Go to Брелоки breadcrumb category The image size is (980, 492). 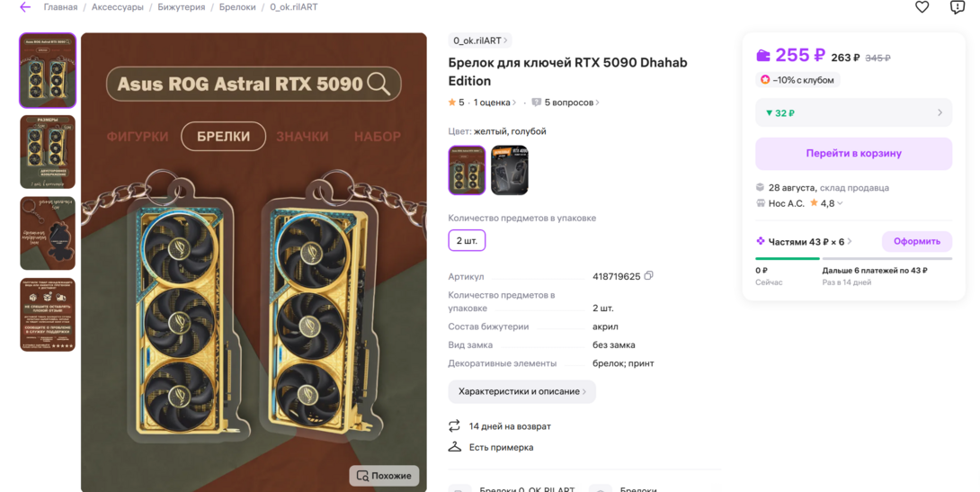coord(237,7)
